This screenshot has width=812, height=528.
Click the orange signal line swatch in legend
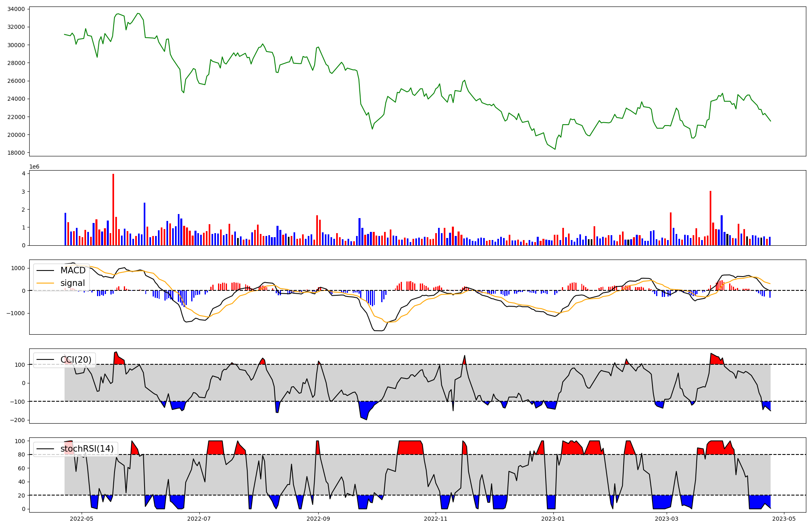[x=45, y=283]
